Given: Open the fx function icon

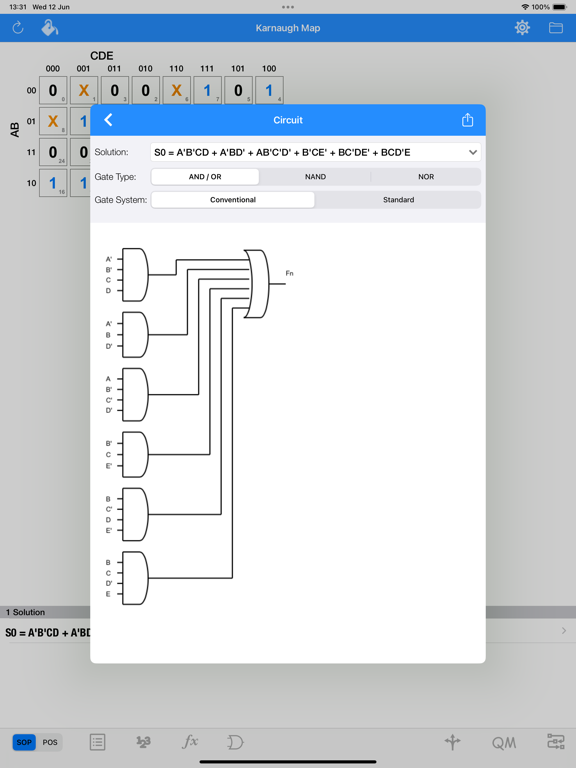Looking at the screenshot, I should 190,742.
